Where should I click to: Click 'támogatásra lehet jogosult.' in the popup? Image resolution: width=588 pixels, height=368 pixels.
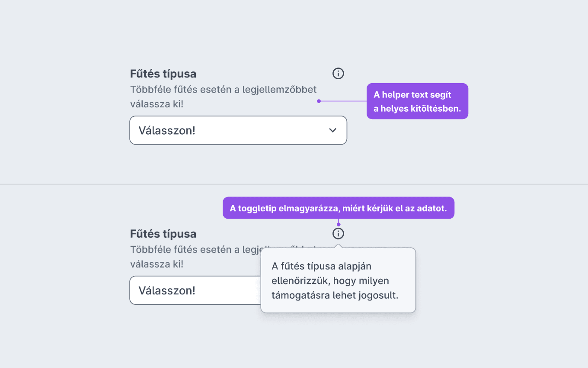[335, 296]
